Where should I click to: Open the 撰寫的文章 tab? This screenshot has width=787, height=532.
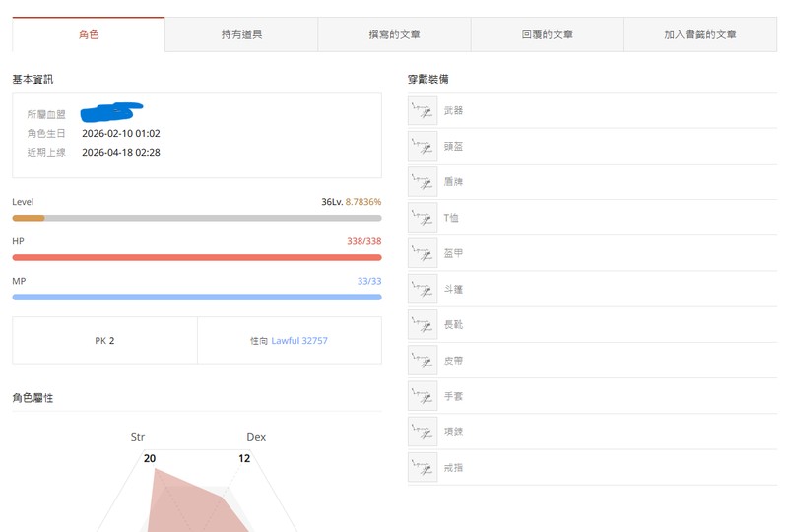[394, 34]
